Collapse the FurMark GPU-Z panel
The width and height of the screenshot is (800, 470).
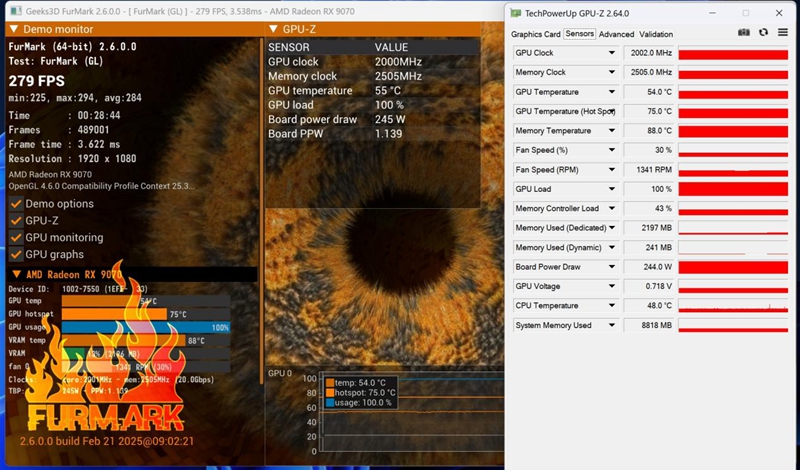273,29
